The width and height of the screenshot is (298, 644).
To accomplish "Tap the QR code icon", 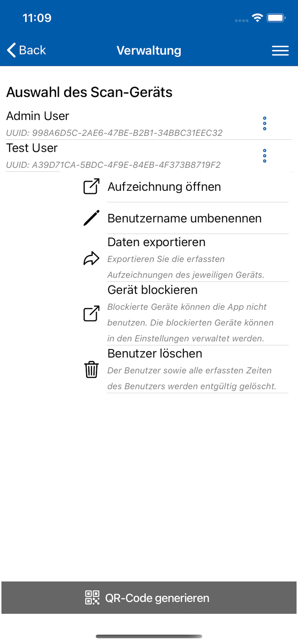I will [92, 598].
